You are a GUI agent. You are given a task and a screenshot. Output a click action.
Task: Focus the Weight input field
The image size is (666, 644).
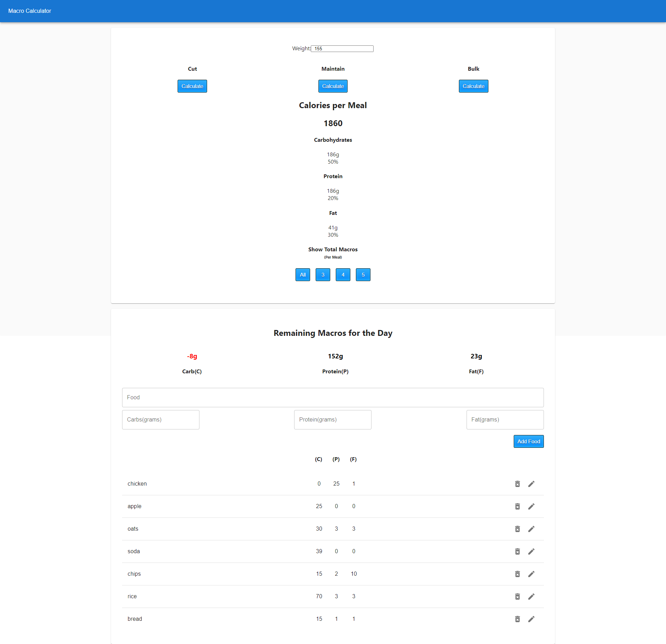(342, 49)
